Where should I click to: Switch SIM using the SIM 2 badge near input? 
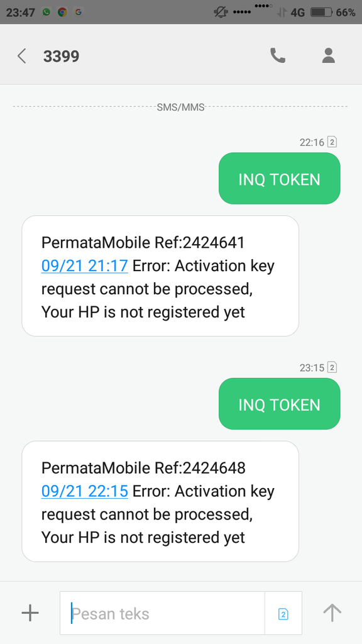(x=283, y=613)
